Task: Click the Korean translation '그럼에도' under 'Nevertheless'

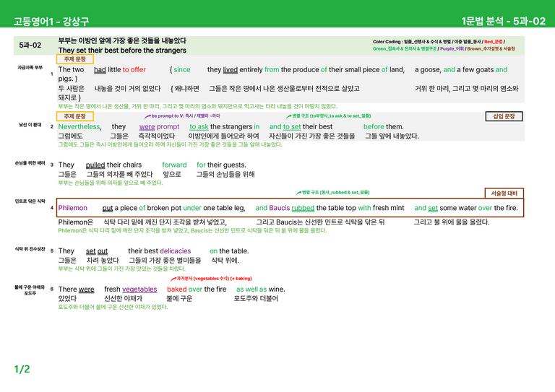Action: [70, 136]
